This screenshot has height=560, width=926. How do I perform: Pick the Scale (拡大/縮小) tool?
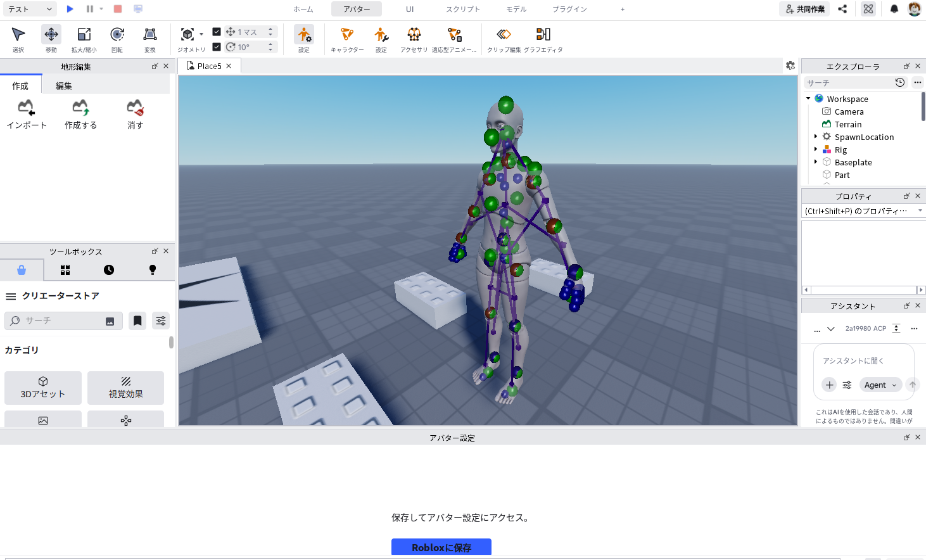pos(84,39)
